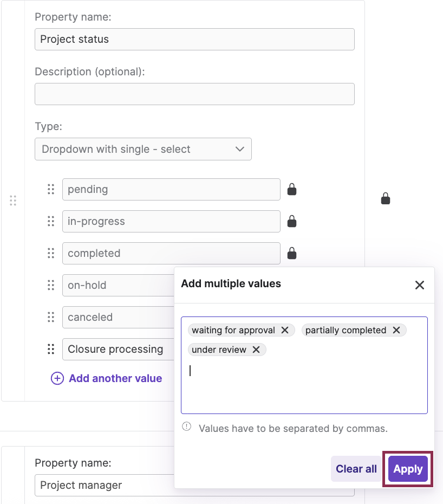Clear all entered values

pyautogui.click(x=356, y=469)
